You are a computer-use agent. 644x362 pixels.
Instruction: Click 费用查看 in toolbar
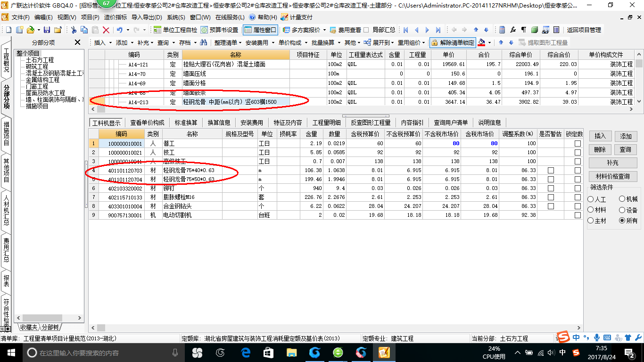tap(345, 30)
